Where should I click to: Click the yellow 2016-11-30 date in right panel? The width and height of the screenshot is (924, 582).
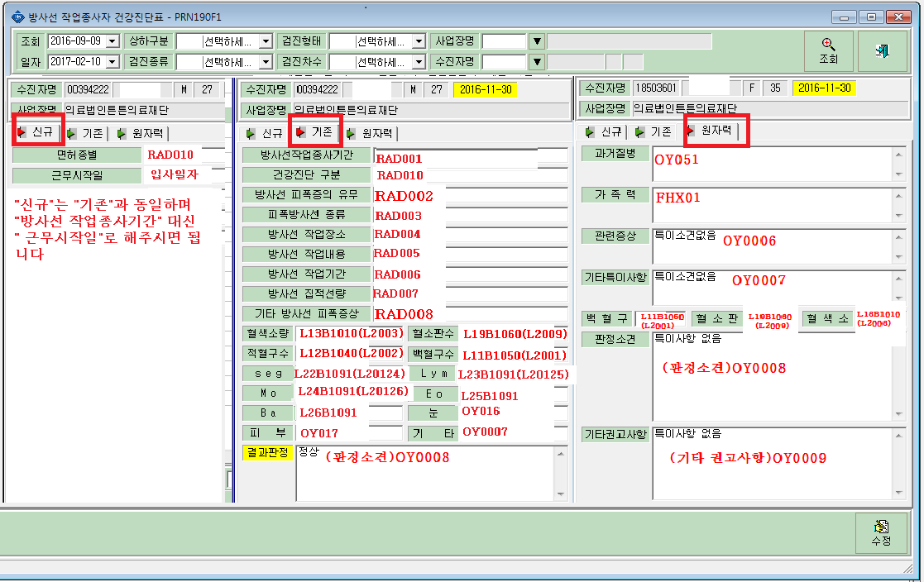click(x=825, y=88)
